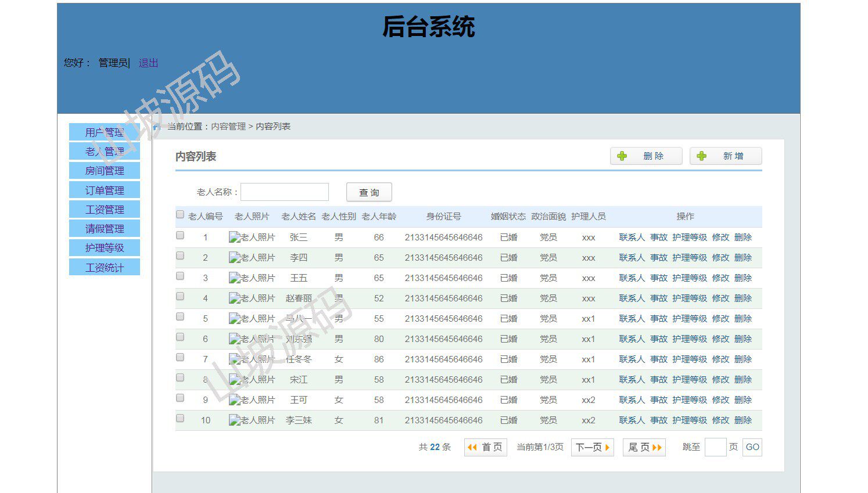868x493 pixels.
Task: Go to 房间管理 menu
Action: [105, 171]
